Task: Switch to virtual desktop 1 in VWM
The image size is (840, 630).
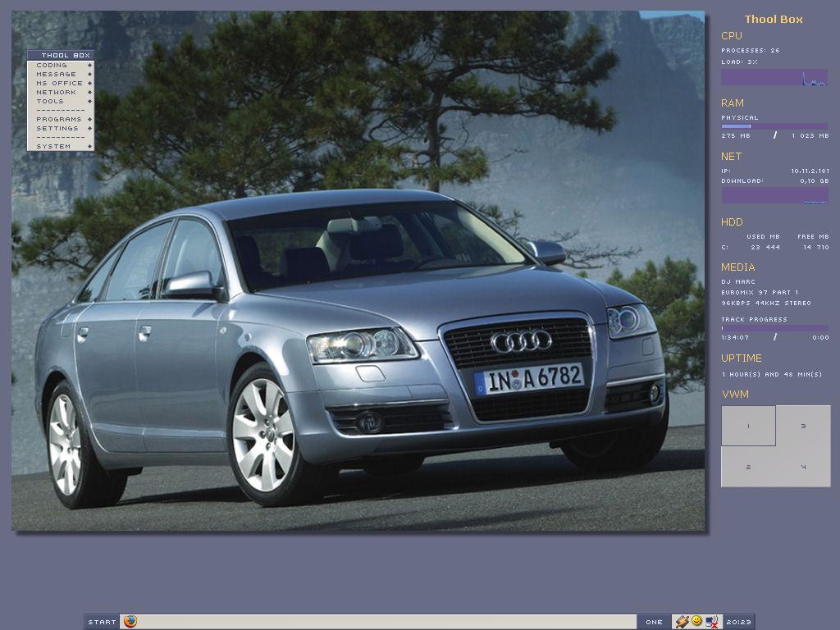Action: click(x=748, y=426)
